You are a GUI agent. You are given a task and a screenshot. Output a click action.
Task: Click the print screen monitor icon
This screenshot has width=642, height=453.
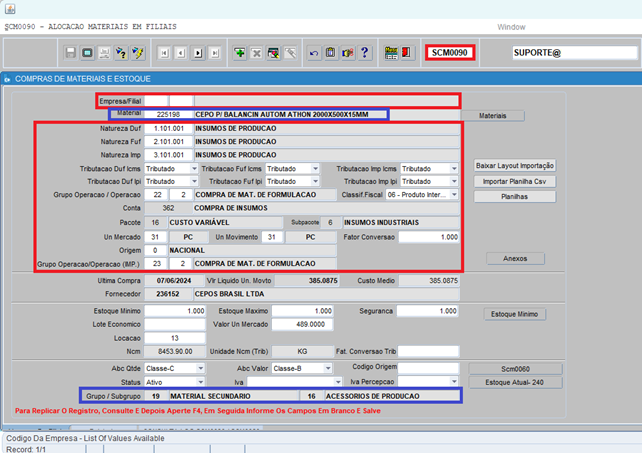[x=87, y=53]
